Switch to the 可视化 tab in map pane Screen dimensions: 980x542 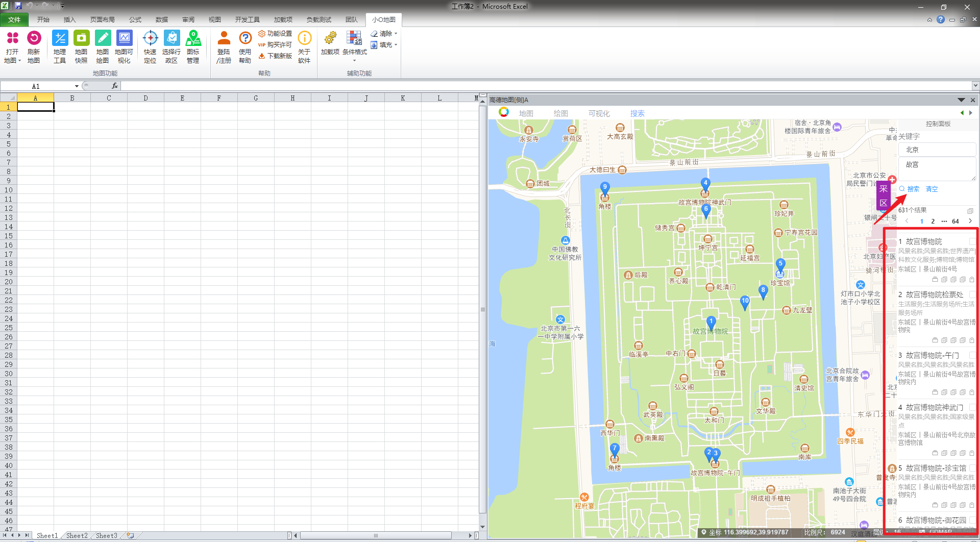(599, 113)
